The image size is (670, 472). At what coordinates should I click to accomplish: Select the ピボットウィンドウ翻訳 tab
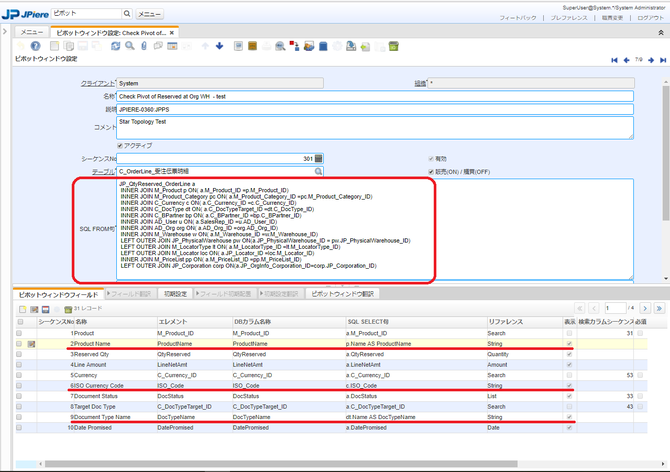(x=343, y=294)
